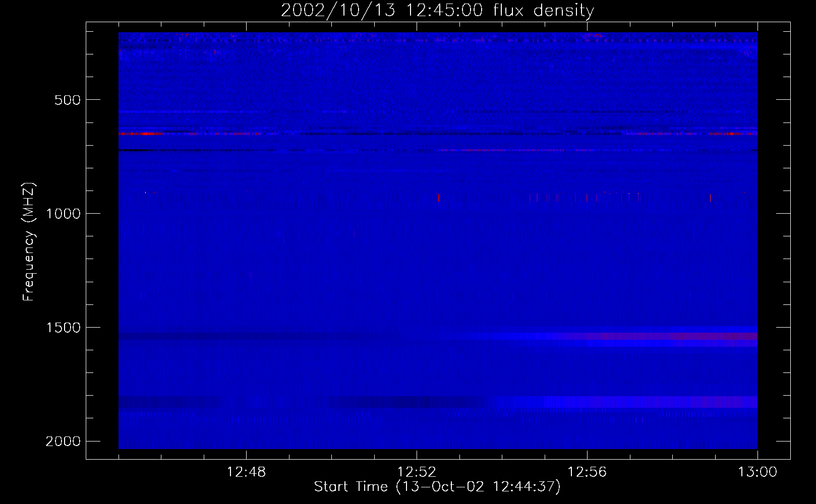Click the 13:00 time tick label
The height and width of the screenshot is (504, 816).
coord(757,472)
